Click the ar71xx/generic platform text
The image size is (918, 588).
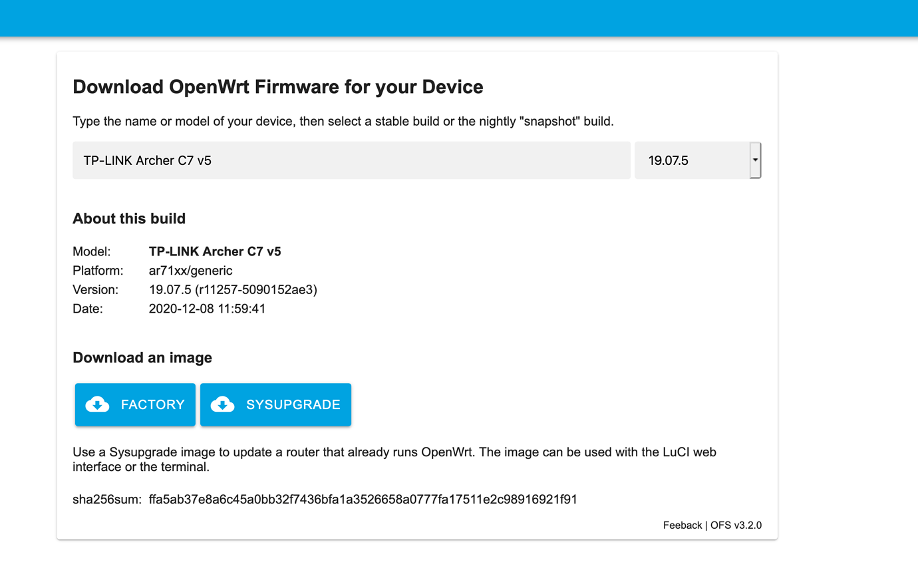[x=191, y=270]
